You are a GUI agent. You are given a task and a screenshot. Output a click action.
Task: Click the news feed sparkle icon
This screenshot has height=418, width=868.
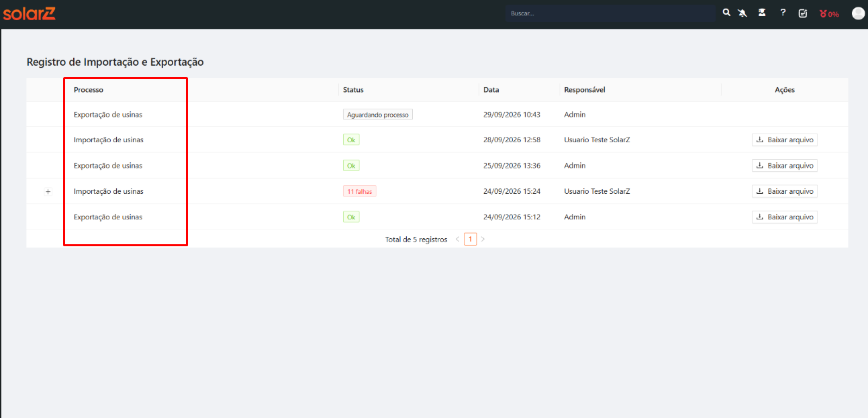pos(803,13)
